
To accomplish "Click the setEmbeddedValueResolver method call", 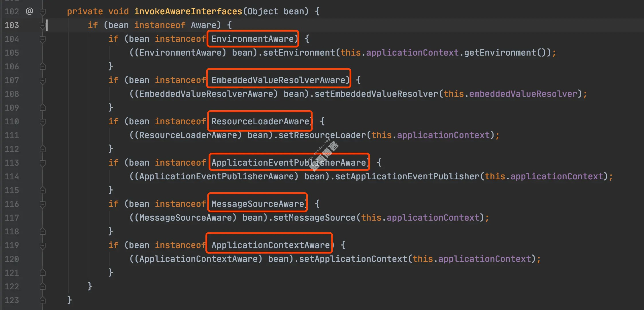I will [x=376, y=94].
